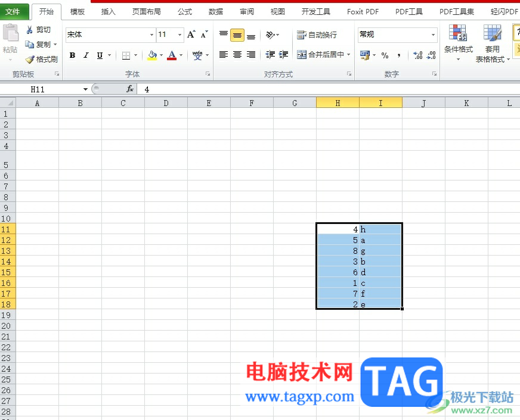Open the font size dropdown showing 11

coord(179,35)
